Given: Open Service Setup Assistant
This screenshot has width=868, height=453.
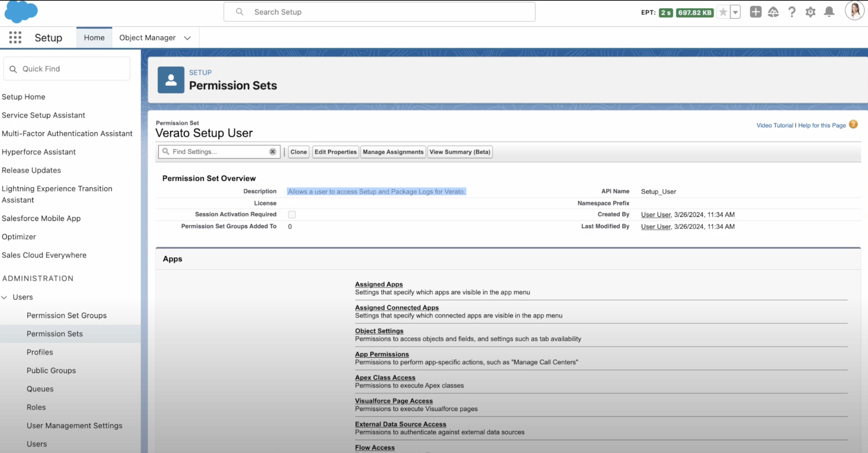Looking at the screenshot, I should pyautogui.click(x=43, y=115).
